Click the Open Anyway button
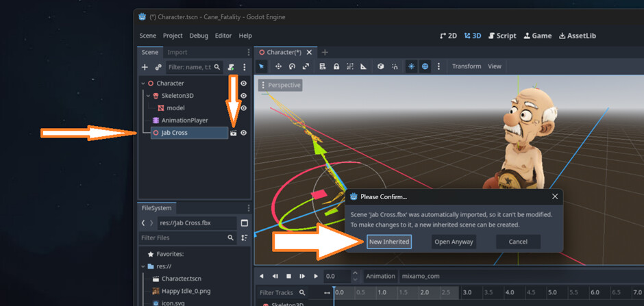 (453, 242)
